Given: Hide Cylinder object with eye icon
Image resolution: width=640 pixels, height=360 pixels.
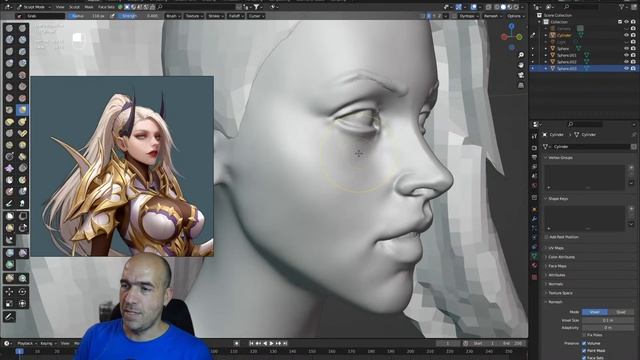Looking at the screenshot, I should (x=627, y=35).
